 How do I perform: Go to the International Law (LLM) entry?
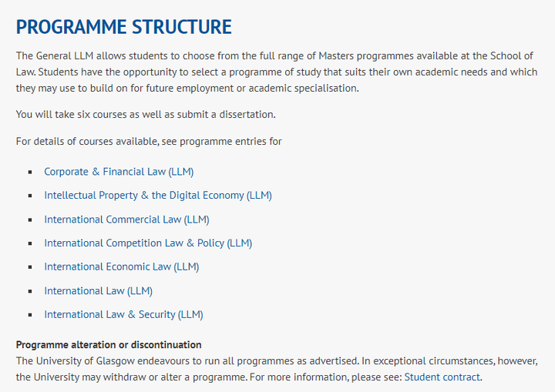(99, 291)
